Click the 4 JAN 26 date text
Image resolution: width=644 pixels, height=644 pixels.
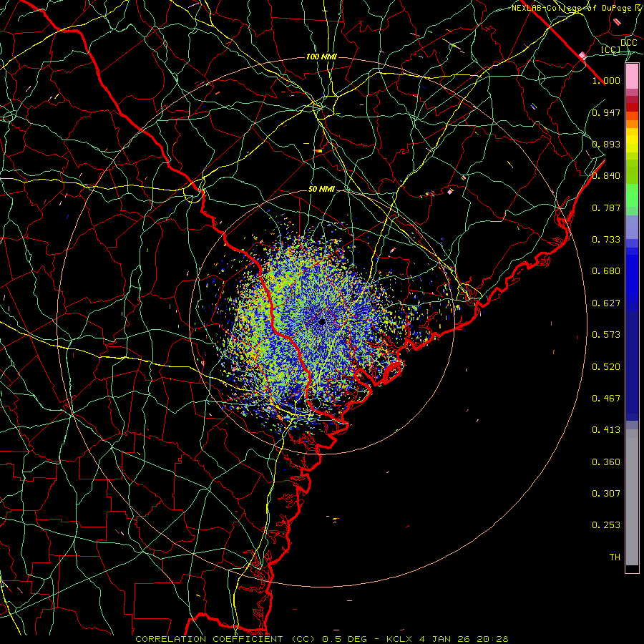point(445,639)
